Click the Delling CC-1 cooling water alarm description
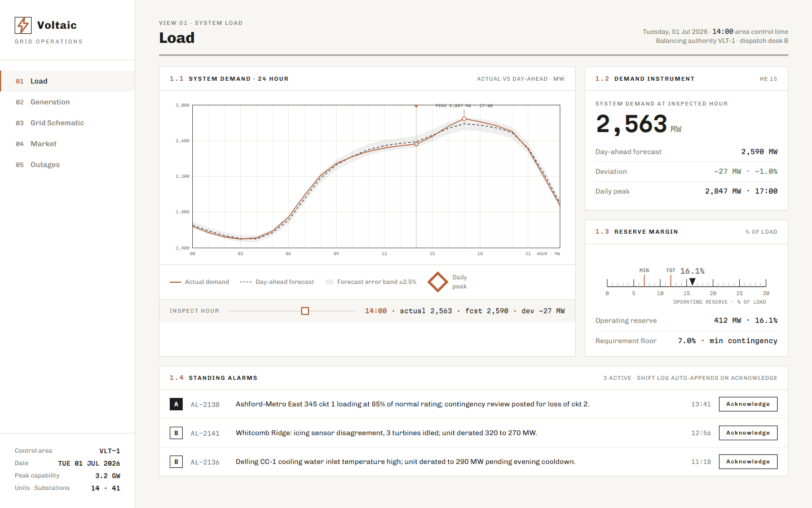 point(405,462)
